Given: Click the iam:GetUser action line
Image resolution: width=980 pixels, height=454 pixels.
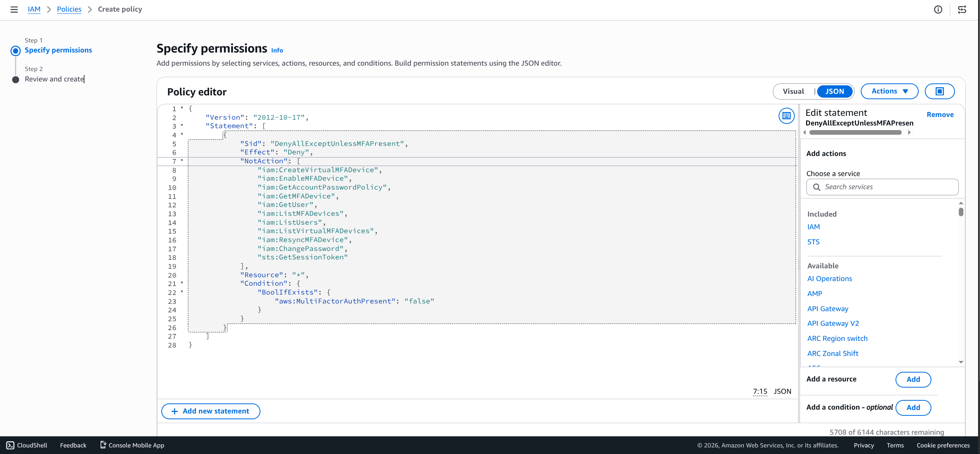Looking at the screenshot, I should 287,205.
